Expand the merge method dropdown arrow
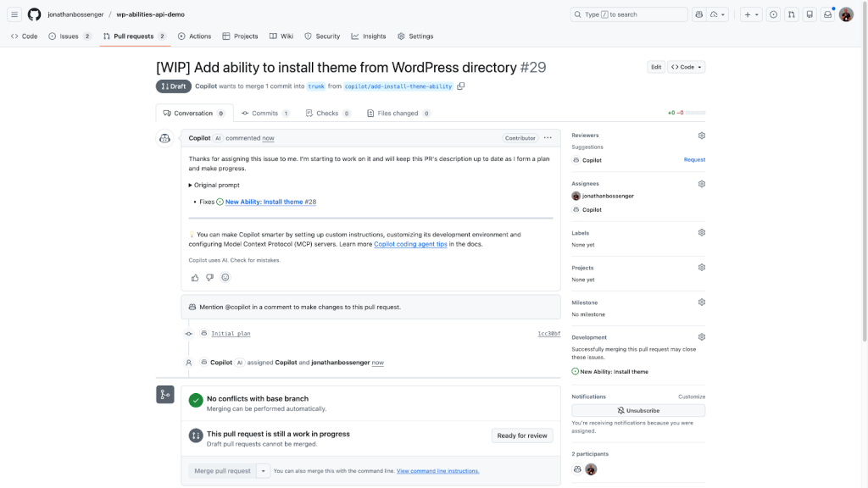The height and width of the screenshot is (488, 868). 264,471
